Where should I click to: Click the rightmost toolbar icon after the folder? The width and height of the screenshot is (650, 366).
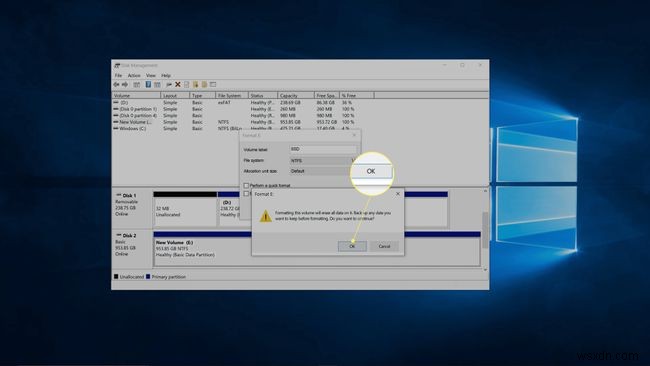tap(213, 85)
